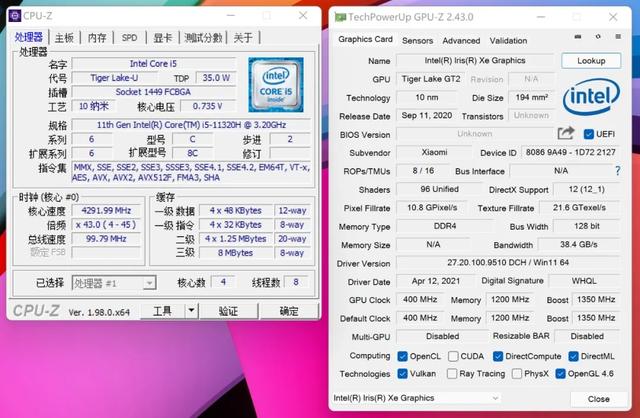The width and height of the screenshot is (640, 418).
Task: Switch to the Sensors tab
Action: (x=417, y=41)
